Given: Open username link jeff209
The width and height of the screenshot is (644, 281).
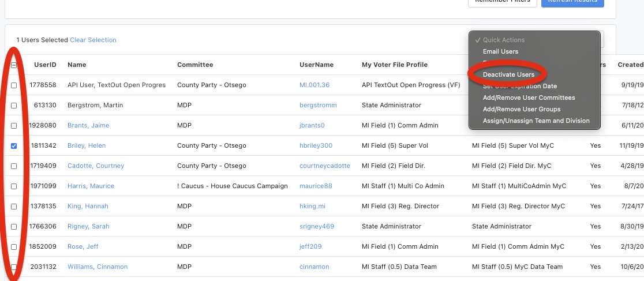Looking at the screenshot, I should click(x=310, y=246).
